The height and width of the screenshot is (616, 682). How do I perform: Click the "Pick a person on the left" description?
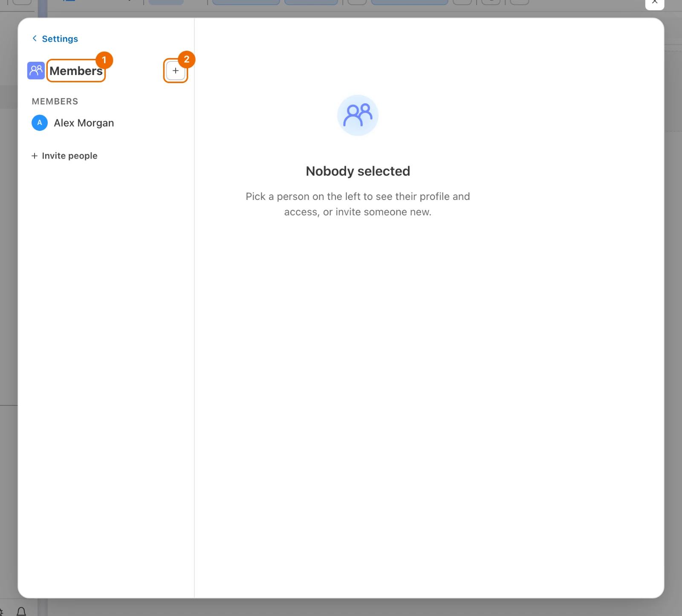pyautogui.click(x=358, y=204)
